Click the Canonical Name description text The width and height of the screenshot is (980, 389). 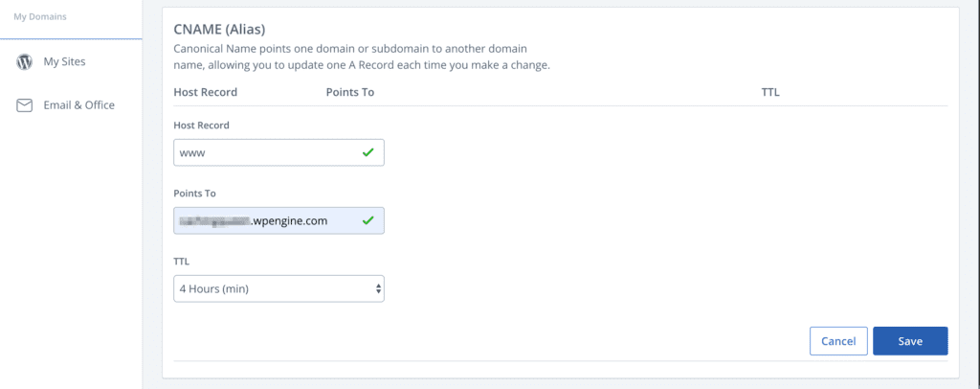click(x=363, y=57)
